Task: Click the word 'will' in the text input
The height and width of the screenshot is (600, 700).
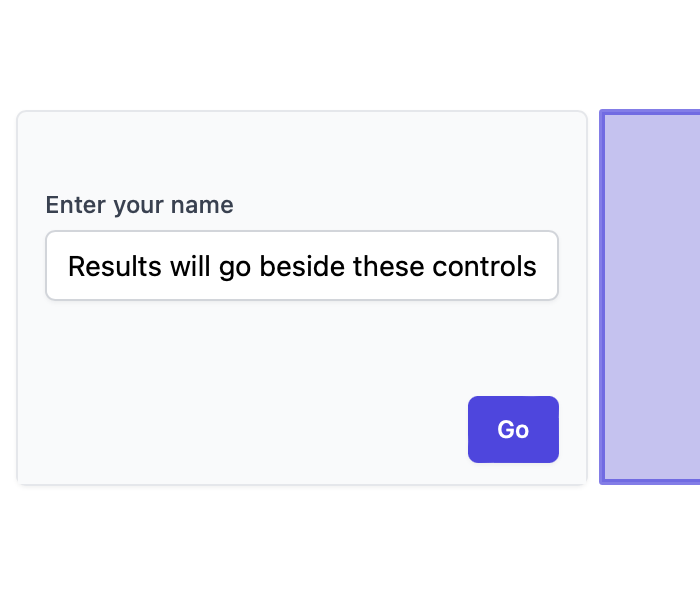Action: click(190, 267)
